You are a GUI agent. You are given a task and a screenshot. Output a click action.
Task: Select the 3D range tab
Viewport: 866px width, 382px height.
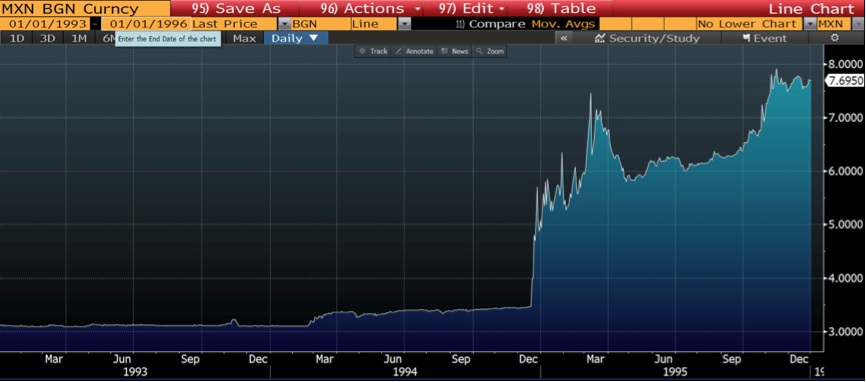click(48, 38)
